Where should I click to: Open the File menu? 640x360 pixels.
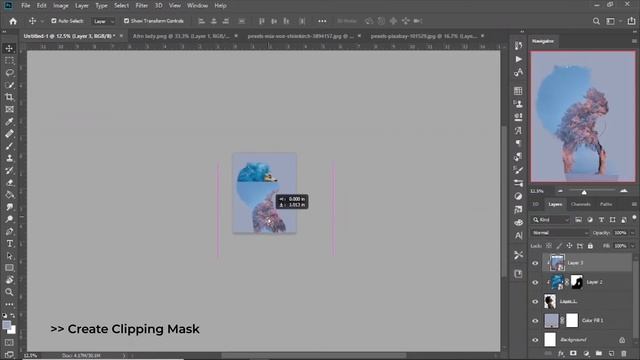tap(26, 6)
